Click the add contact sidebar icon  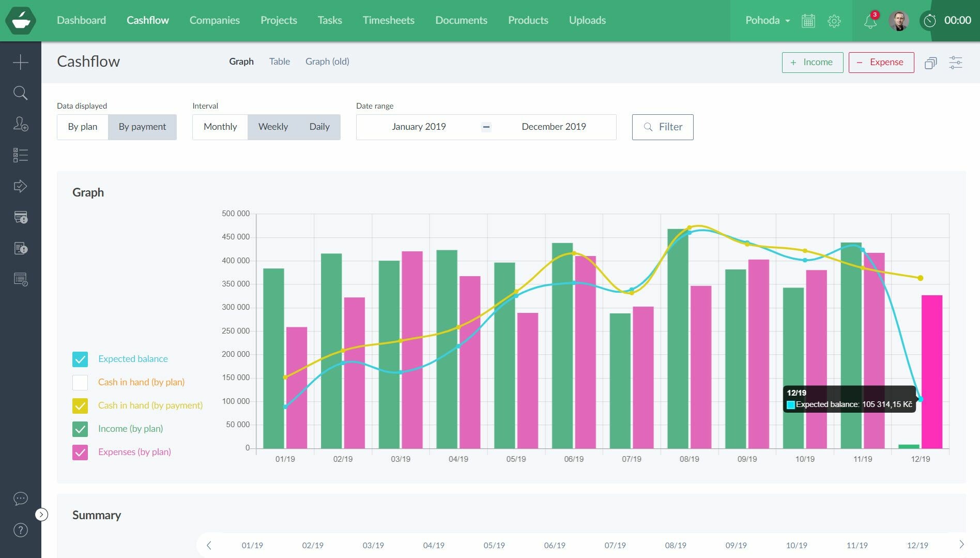tap(20, 124)
